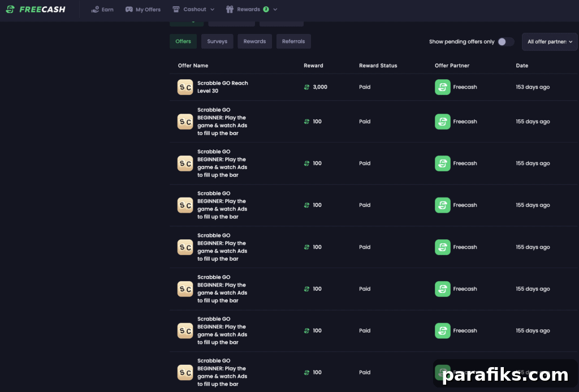Click the Cashout store icon

pyautogui.click(x=176, y=9)
